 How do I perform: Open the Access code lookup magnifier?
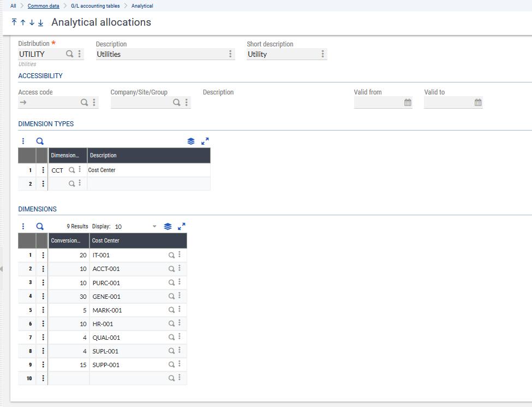pyautogui.click(x=84, y=102)
